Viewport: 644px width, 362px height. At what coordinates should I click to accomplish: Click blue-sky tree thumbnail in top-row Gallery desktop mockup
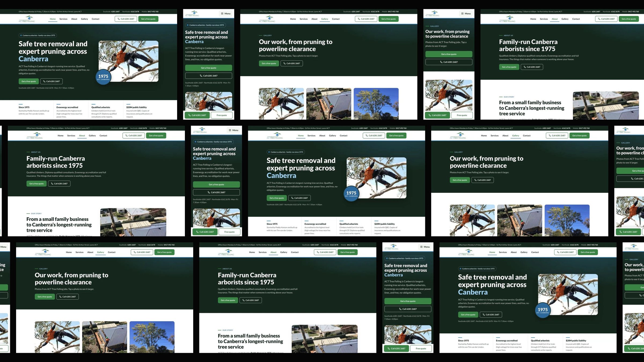coord(376,104)
